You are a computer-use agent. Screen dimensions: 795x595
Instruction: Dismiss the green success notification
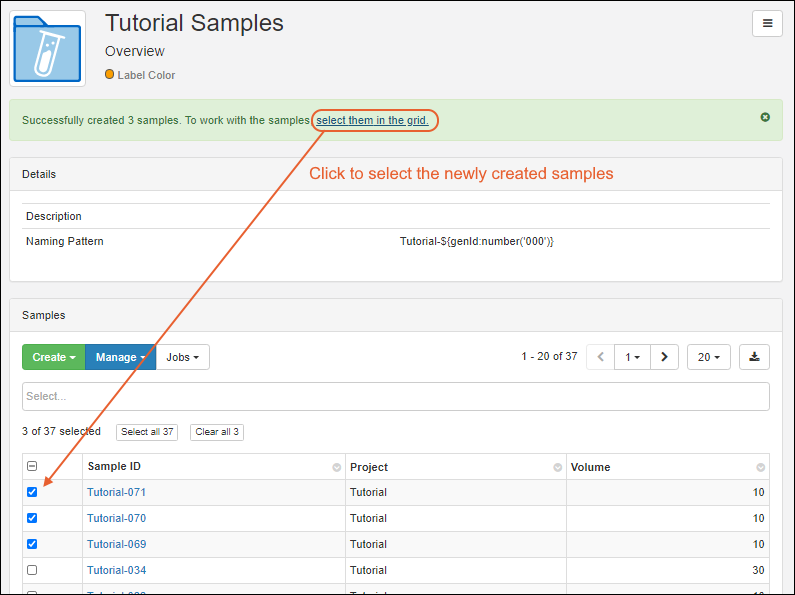[x=765, y=117]
